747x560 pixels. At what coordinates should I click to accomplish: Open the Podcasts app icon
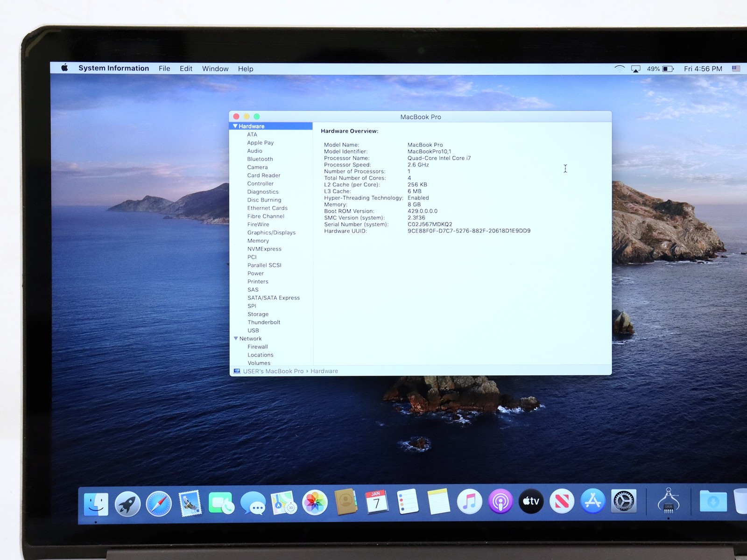tap(500, 502)
